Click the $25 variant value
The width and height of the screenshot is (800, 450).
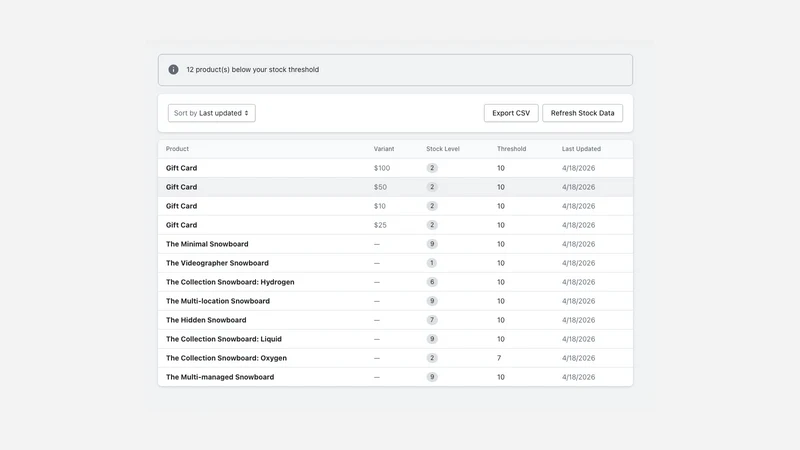coord(380,225)
